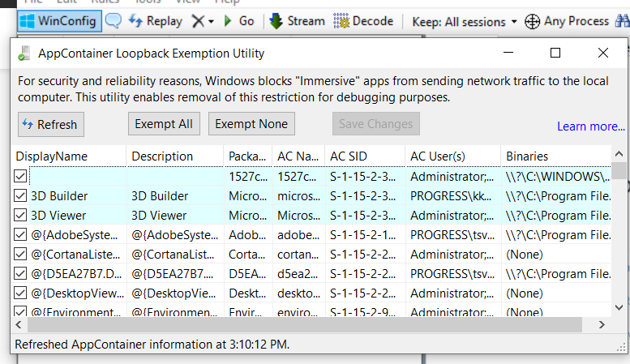This screenshot has width=630, height=364.
Task: Click the PROGRESS\kk... user cell
Action: pos(453,195)
